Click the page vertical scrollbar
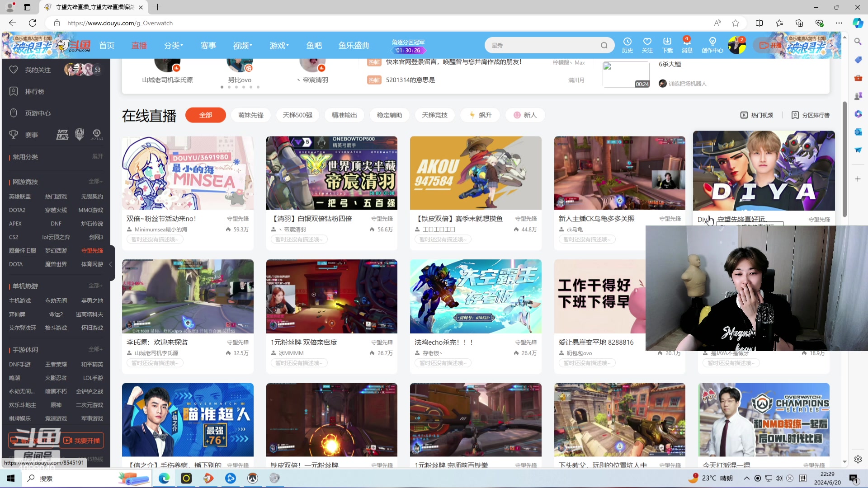 click(844, 158)
